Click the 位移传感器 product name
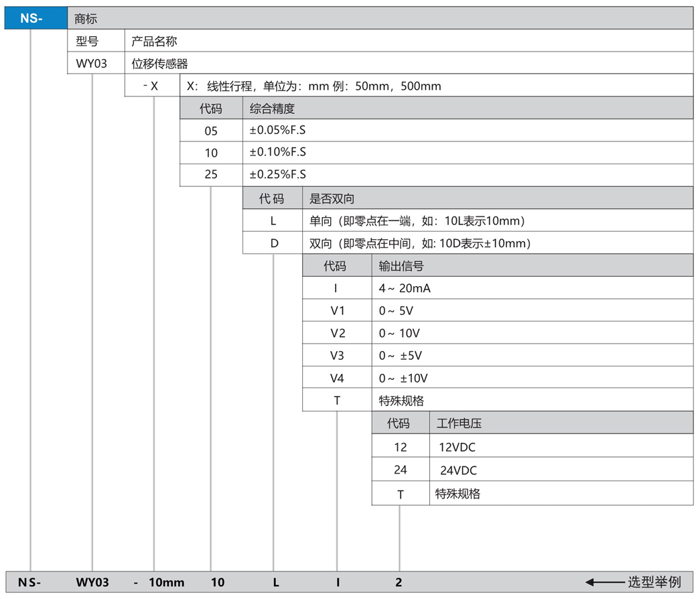This screenshot has width=700, height=599. (x=159, y=64)
